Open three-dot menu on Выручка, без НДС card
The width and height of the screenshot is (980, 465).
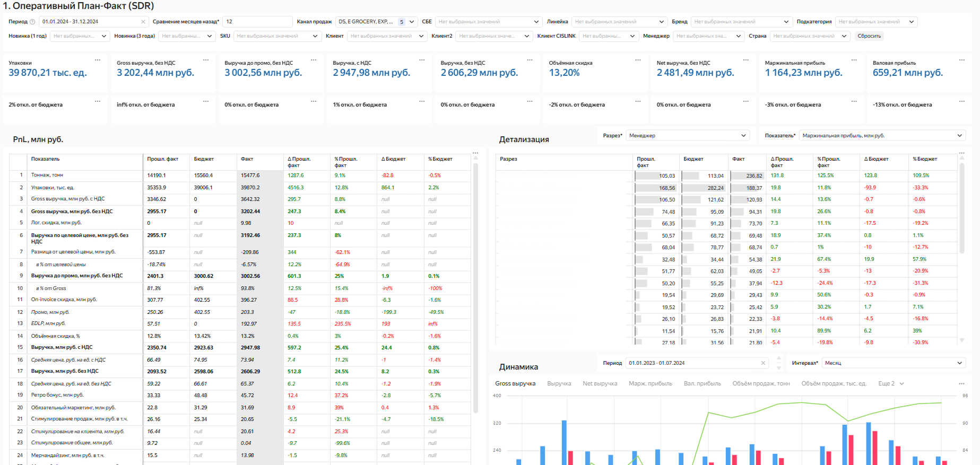click(x=530, y=60)
